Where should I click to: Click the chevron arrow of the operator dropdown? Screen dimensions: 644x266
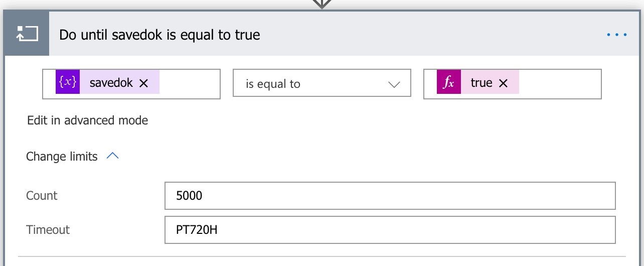[395, 84]
